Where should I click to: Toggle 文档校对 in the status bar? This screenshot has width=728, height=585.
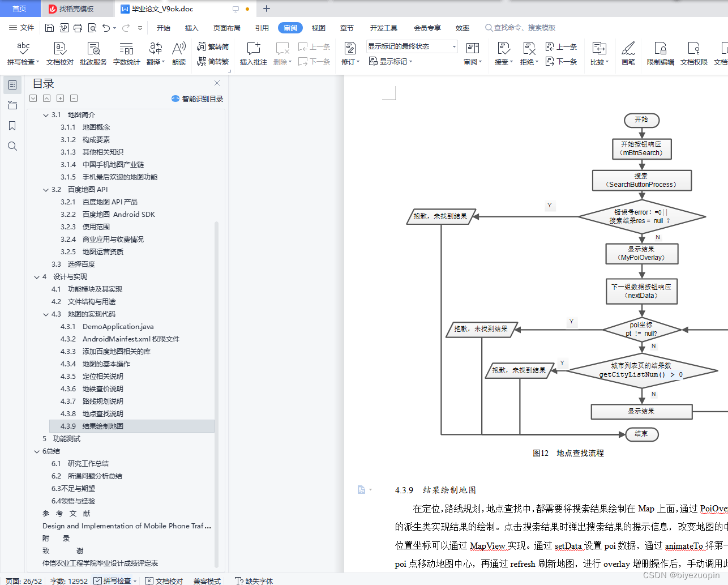pyautogui.click(x=164, y=580)
